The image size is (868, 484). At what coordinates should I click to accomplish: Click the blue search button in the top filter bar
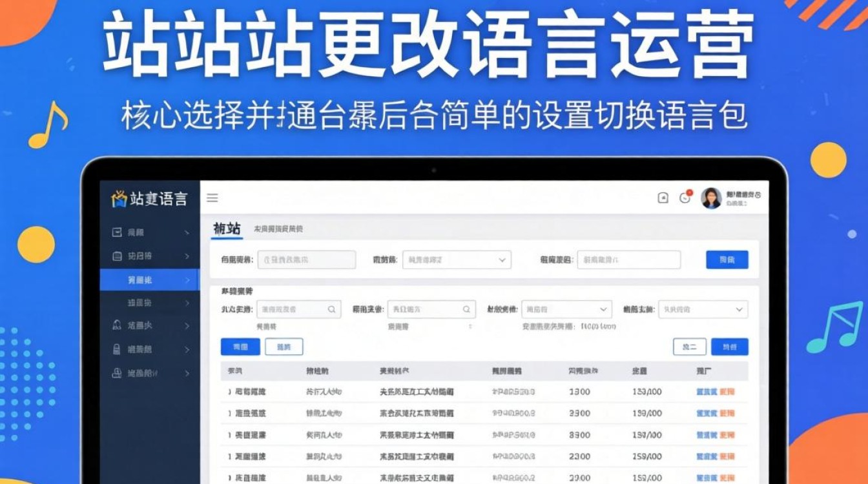(x=727, y=259)
